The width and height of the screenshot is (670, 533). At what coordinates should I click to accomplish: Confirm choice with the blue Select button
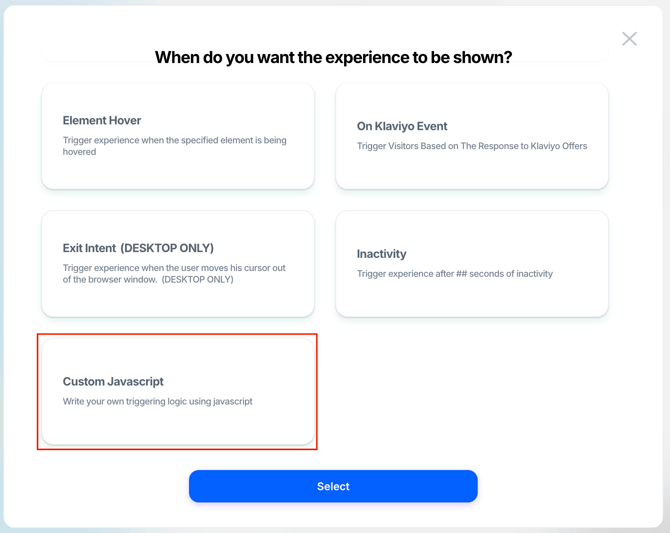[x=333, y=486]
